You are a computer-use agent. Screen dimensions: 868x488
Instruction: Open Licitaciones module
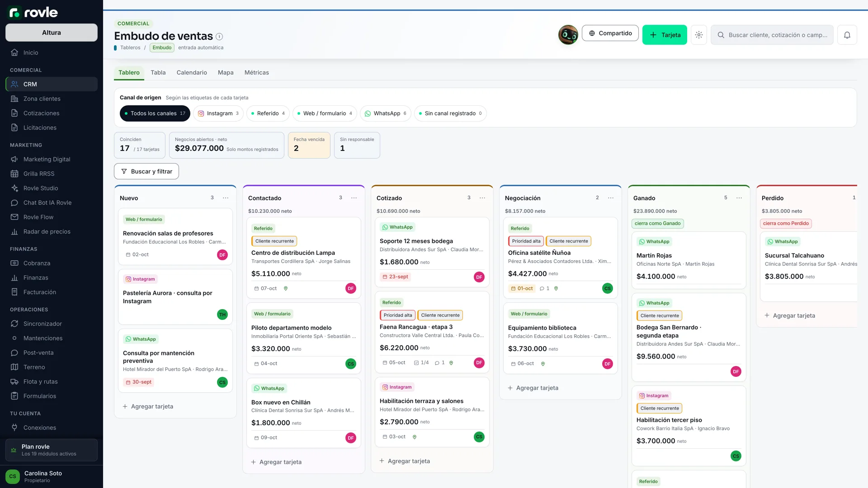coord(52,127)
